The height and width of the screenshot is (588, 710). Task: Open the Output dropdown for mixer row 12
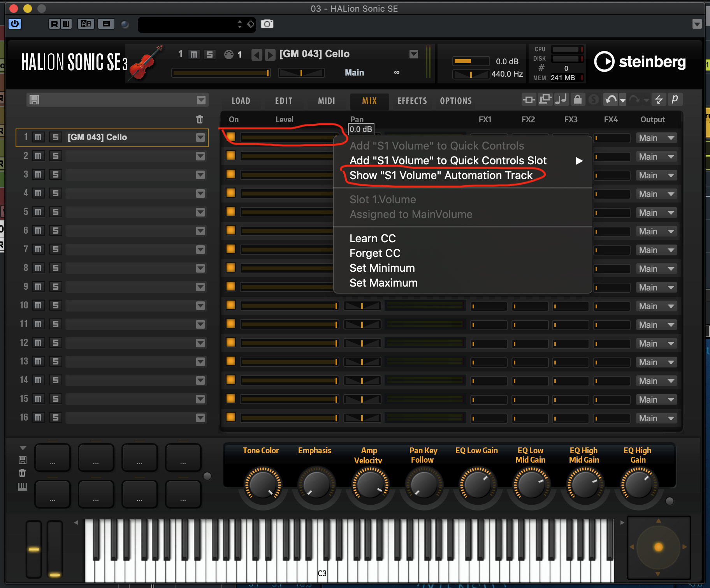657,343
